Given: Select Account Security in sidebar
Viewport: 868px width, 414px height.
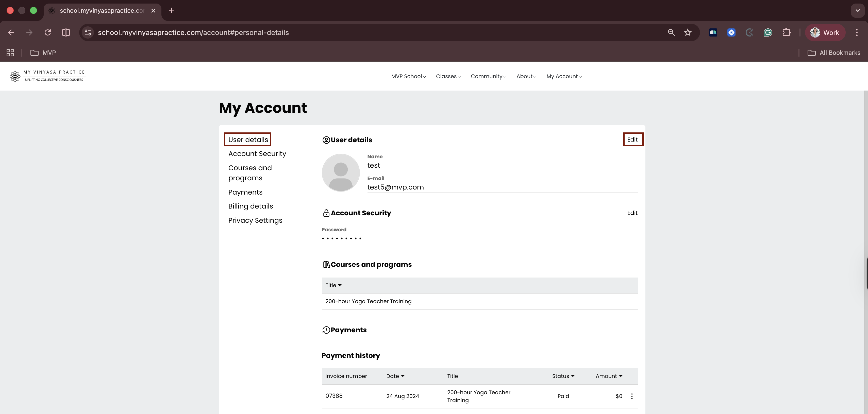Looking at the screenshot, I should coord(257,154).
